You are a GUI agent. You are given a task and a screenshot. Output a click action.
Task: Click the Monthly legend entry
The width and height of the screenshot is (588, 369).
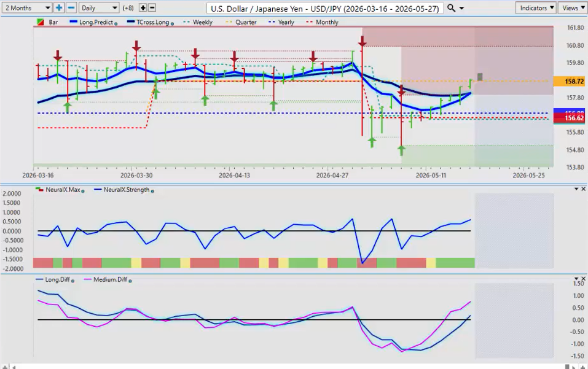coord(327,22)
